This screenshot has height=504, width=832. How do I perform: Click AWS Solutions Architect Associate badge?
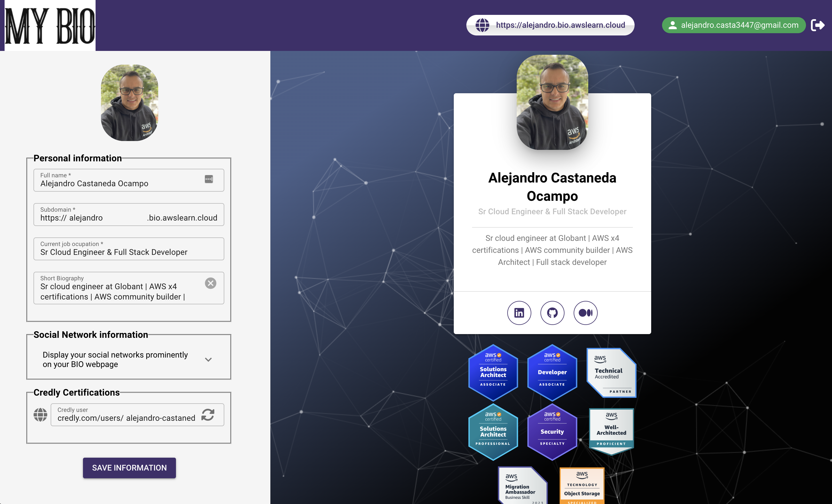coord(493,372)
